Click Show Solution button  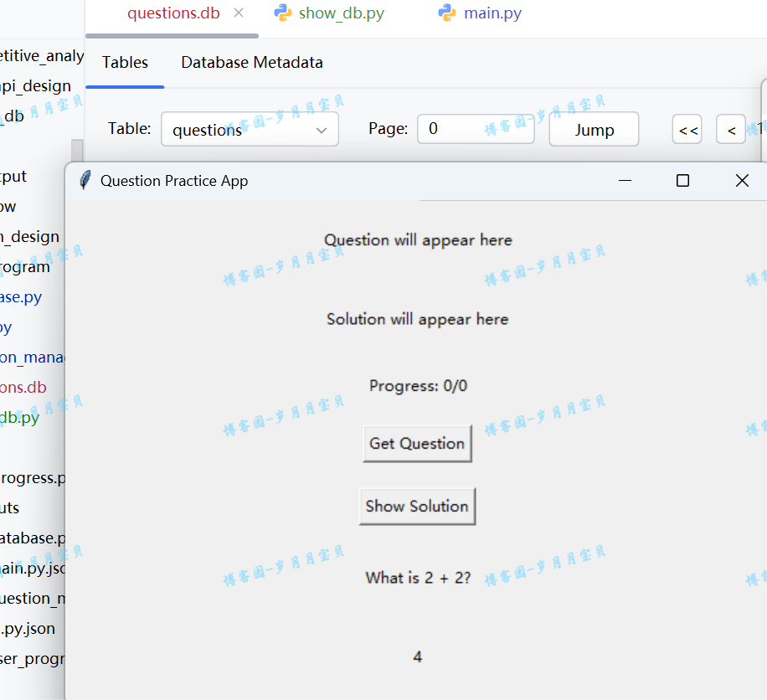pyautogui.click(x=417, y=507)
